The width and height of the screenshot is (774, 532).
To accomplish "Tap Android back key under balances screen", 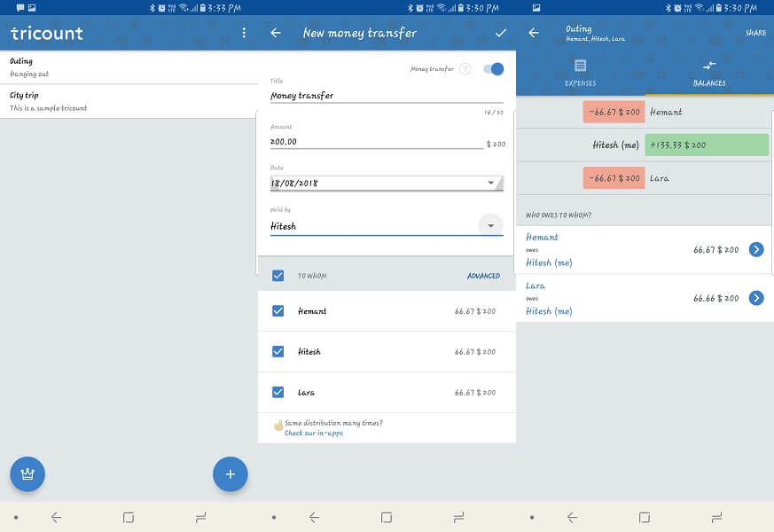I will pos(572,517).
